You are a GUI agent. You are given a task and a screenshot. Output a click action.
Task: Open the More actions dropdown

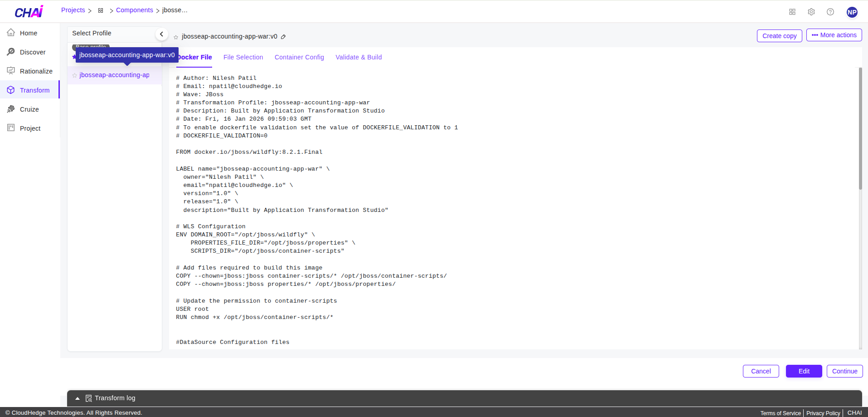[x=834, y=35]
